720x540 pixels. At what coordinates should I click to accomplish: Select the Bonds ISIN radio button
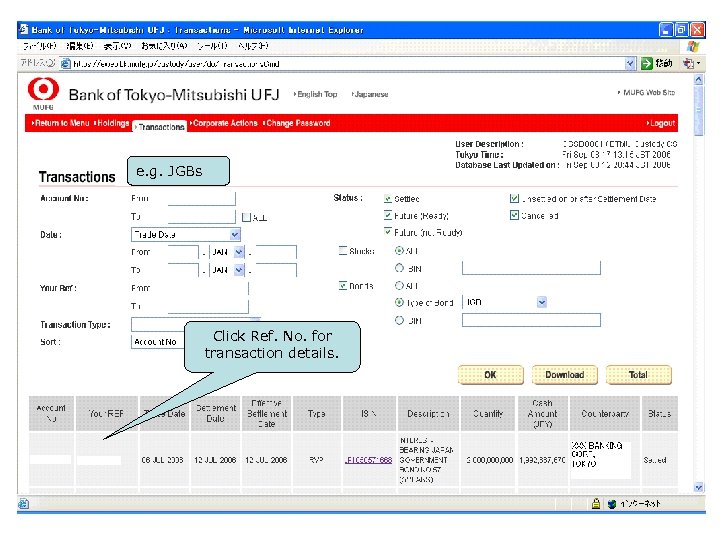399,320
